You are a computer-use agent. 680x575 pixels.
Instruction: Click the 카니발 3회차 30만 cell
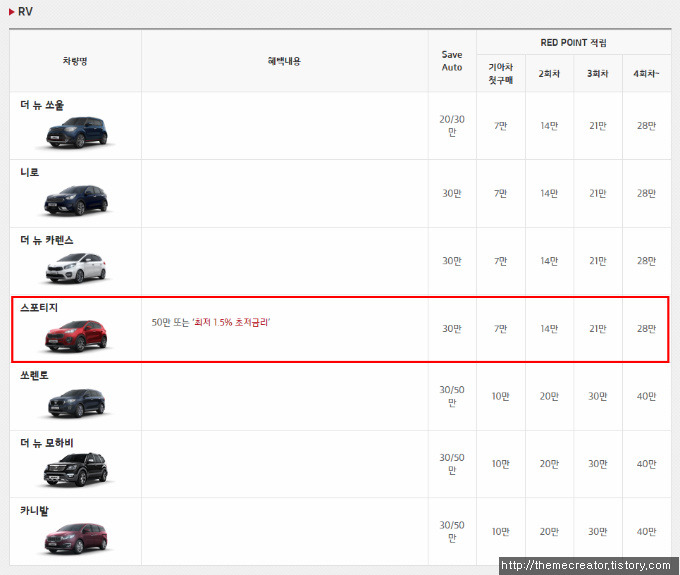[598, 532]
